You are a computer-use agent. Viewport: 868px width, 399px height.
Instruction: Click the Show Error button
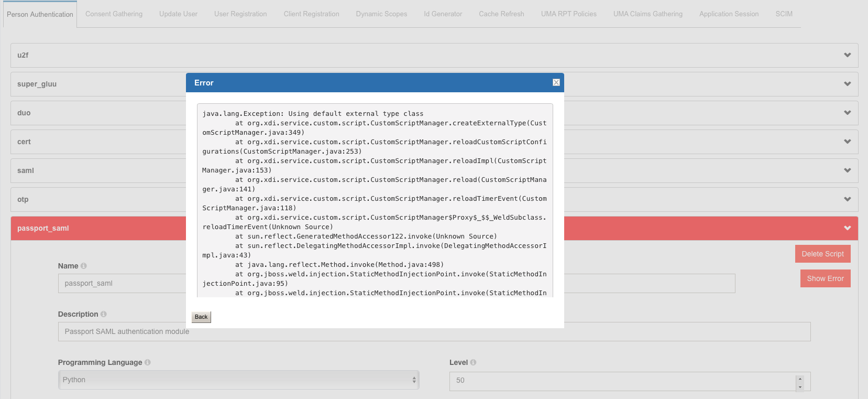point(825,278)
